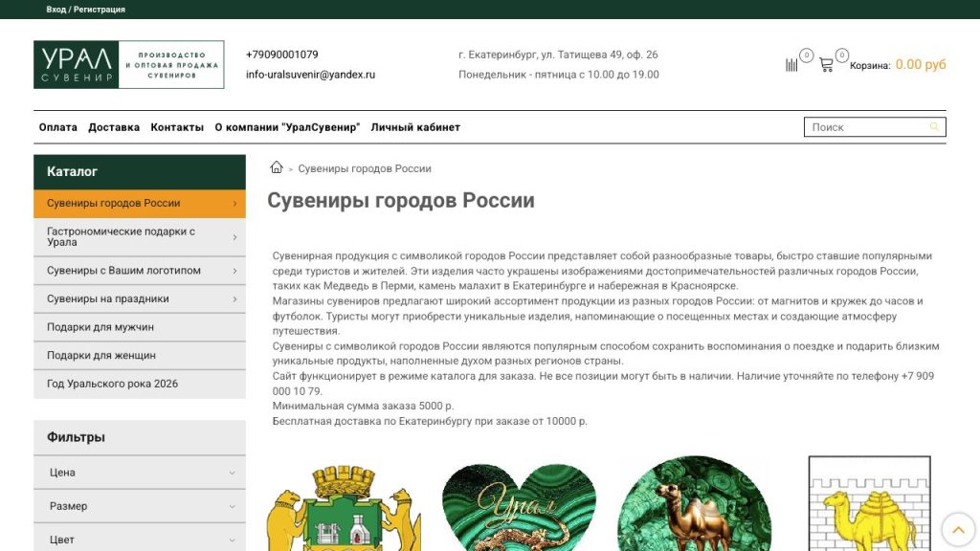This screenshot has height=551, width=980.
Task: Expand Сувениры на праздники chevron
Action: [234, 298]
